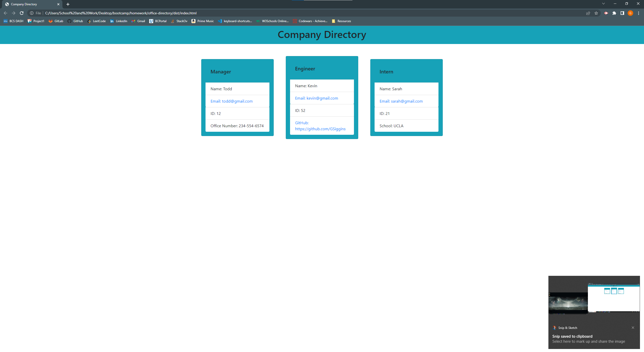Open the Gmail bookmark
This screenshot has width=644, height=352.
coord(138,21)
